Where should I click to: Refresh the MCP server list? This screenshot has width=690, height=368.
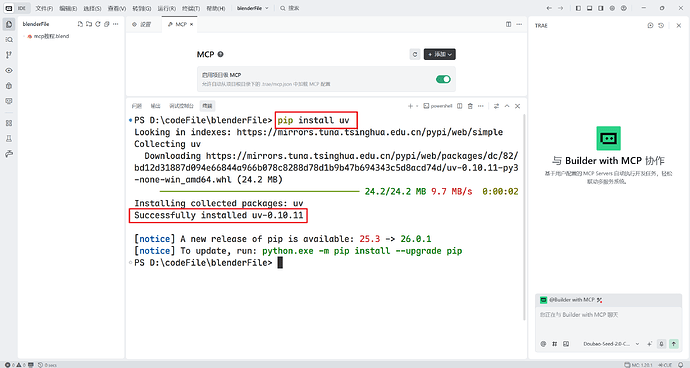click(x=415, y=54)
